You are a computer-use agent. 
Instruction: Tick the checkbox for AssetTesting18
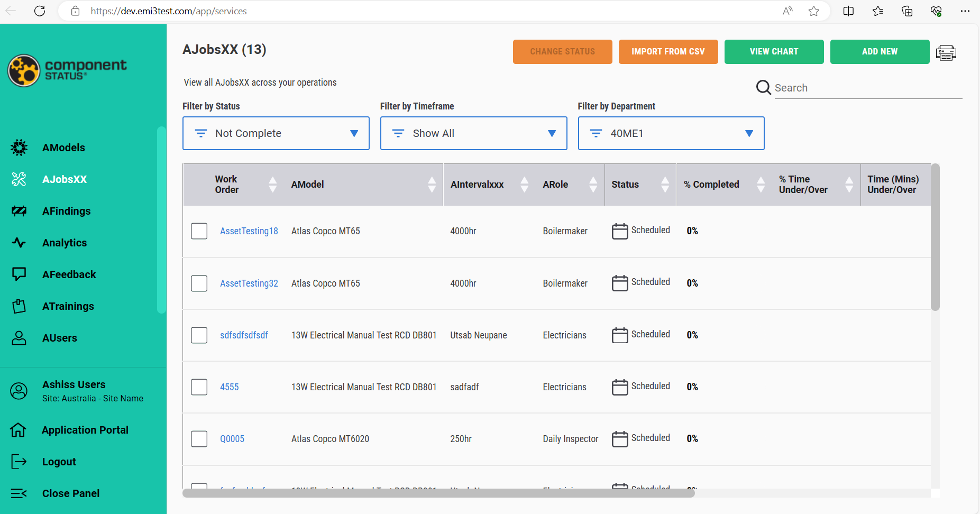click(199, 231)
